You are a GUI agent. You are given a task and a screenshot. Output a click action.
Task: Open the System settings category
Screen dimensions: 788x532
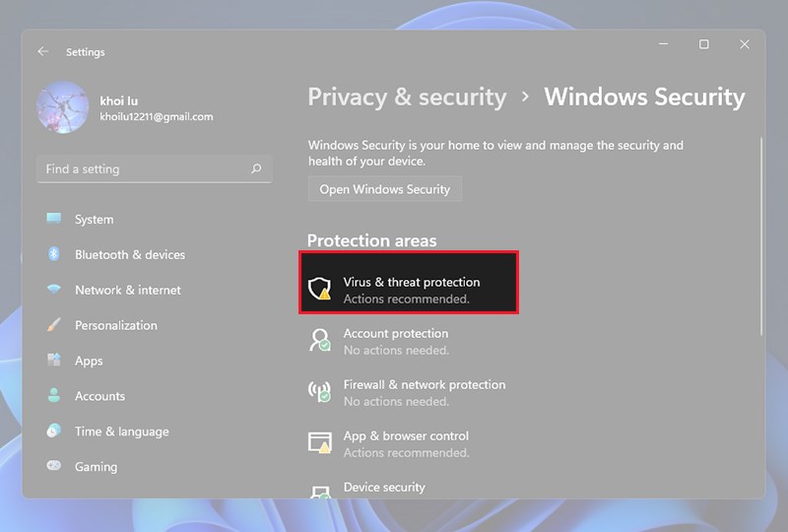tap(94, 219)
